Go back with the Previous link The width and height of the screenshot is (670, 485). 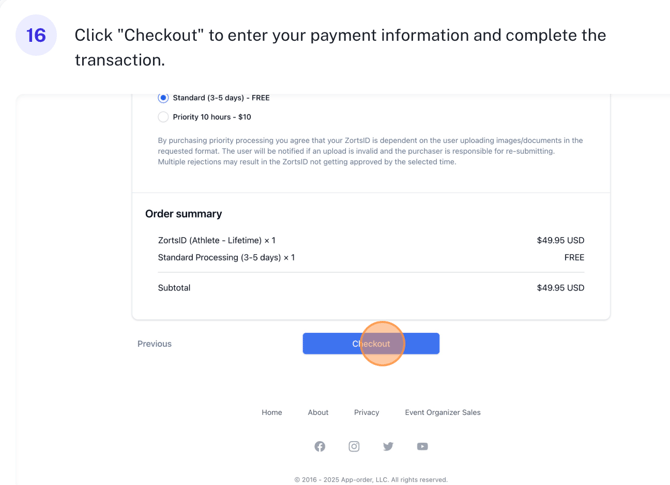coord(154,344)
